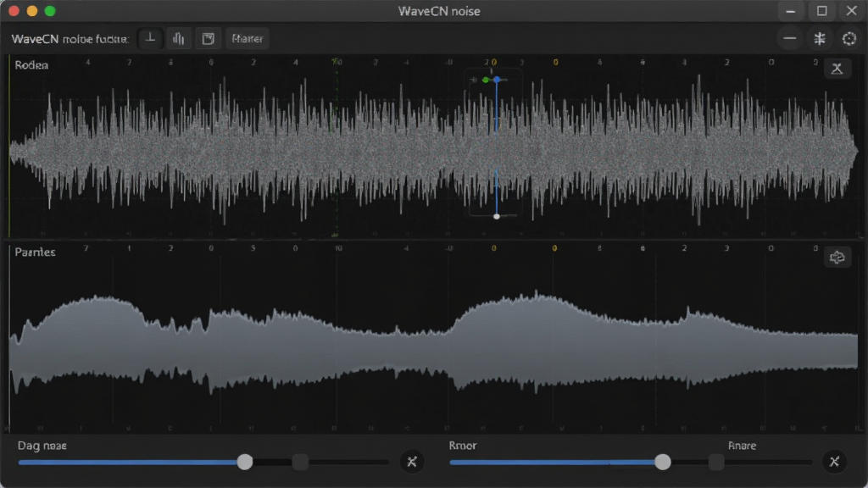Click the "Rodea" label of the upper panel
Image resolution: width=868 pixels, height=488 pixels.
pos(31,65)
